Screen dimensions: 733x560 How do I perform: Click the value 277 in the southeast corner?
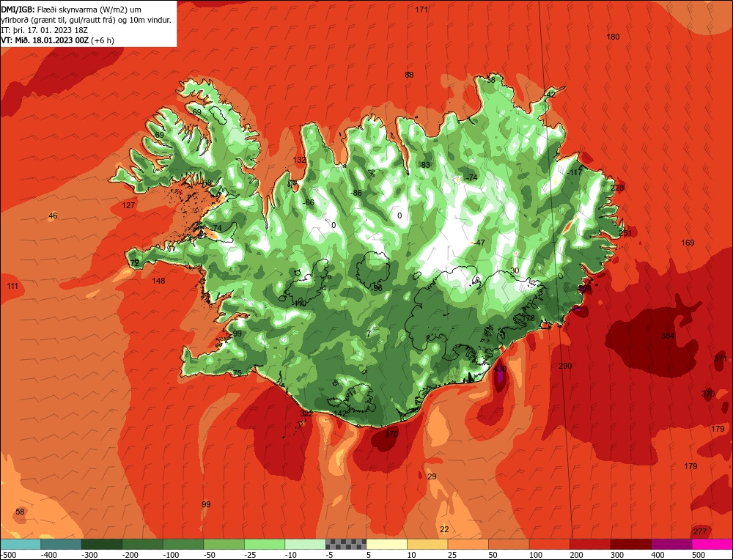coord(700,531)
